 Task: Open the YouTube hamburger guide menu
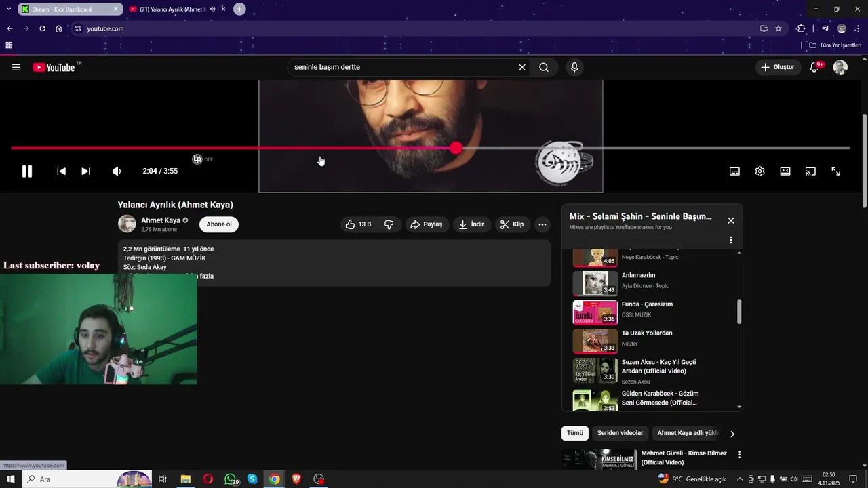click(x=16, y=67)
